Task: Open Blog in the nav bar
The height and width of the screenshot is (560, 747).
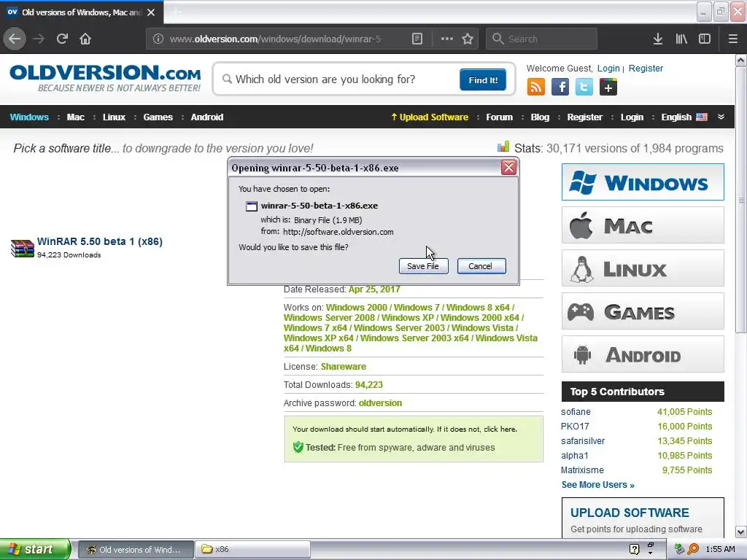Action: point(540,117)
